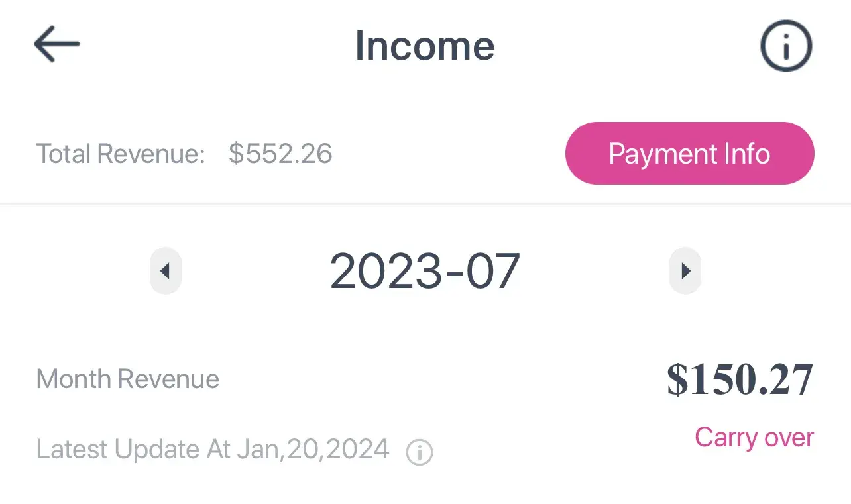Show income help via top-right circled i
The height and width of the screenshot is (504, 851).
click(x=785, y=46)
